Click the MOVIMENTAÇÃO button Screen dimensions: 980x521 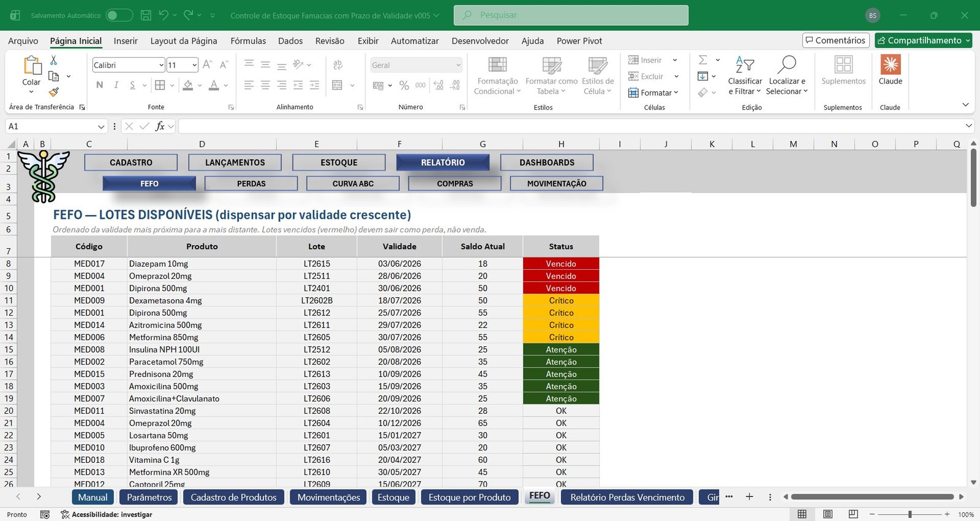557,183
